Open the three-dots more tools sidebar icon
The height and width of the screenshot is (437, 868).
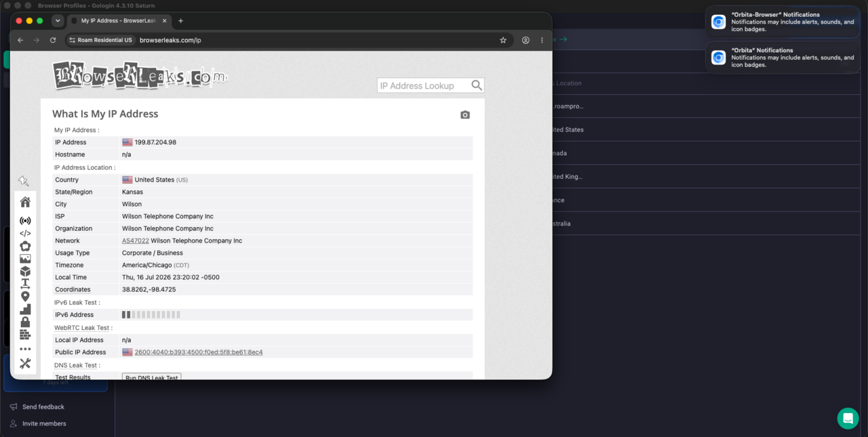(x=25, y=349)
